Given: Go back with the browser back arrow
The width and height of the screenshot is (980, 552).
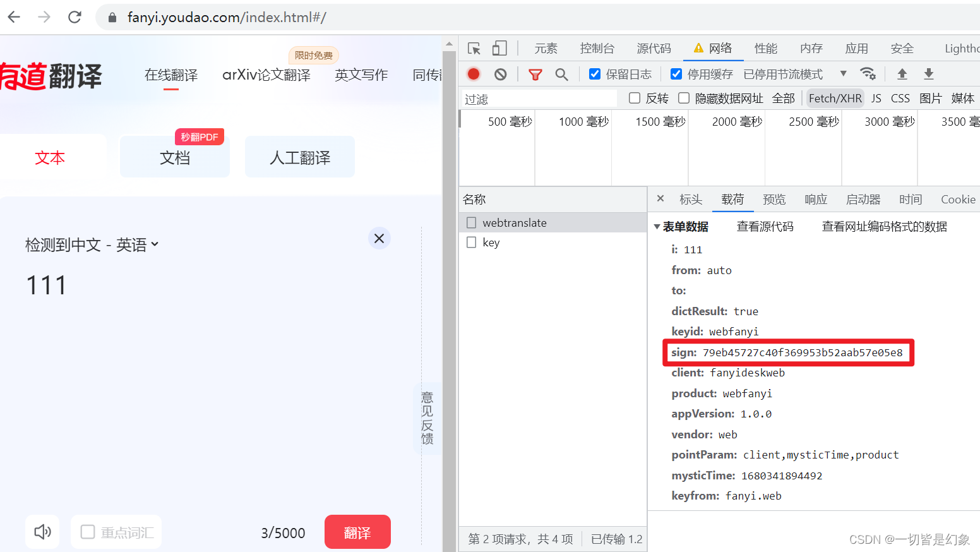Looking at the screenshot, I should pyautogui.click(x=14, y=17).
